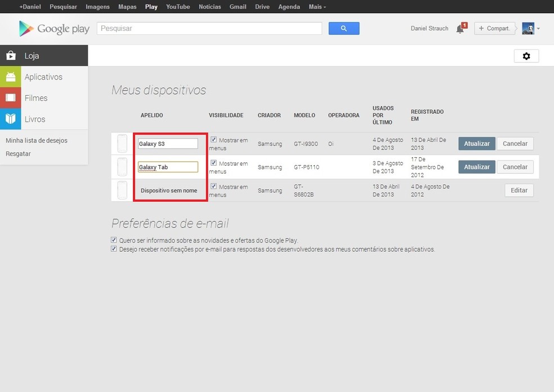Screen dimensions: 554x392
Task: Click the Livros book icon
Action: [x=11, y=119]
